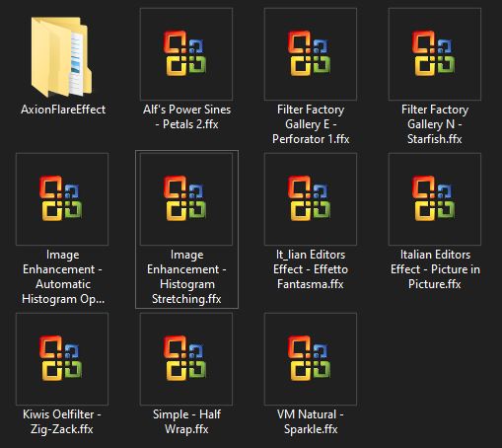Click the Sparkle.ffx filename label

pyautogui.click(x=311, y=429)
